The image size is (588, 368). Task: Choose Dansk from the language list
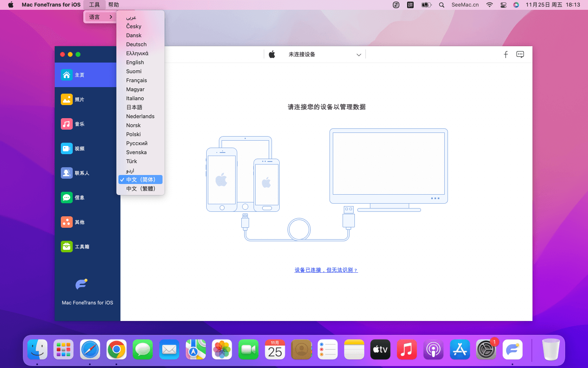[x=140, y=36]
